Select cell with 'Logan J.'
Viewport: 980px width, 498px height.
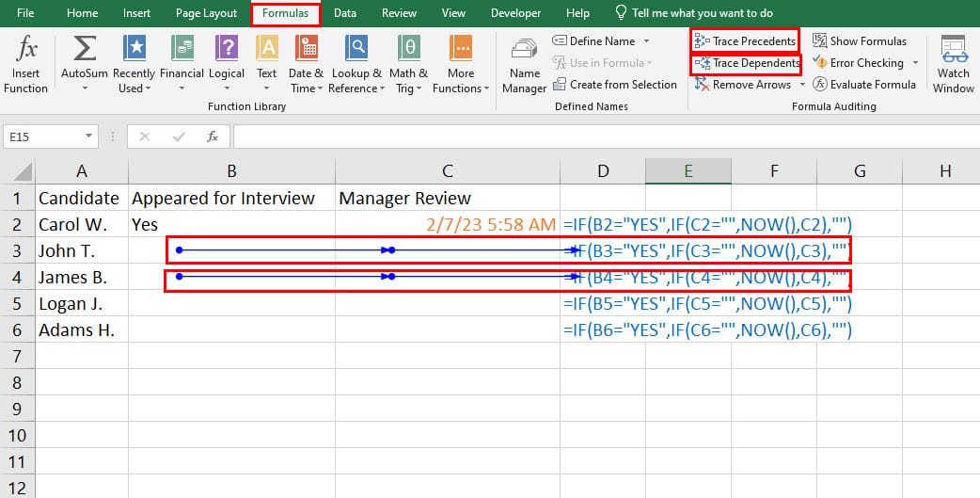click(x=81, y=303)
